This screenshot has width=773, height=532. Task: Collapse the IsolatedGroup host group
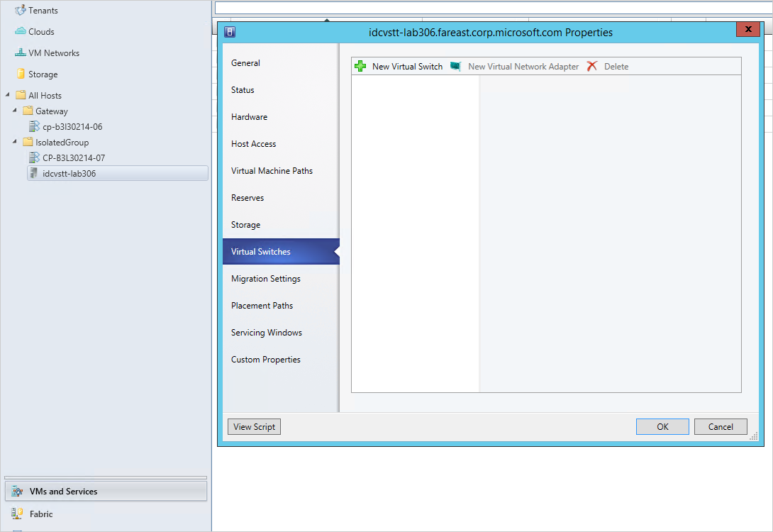tap(15, 141)
